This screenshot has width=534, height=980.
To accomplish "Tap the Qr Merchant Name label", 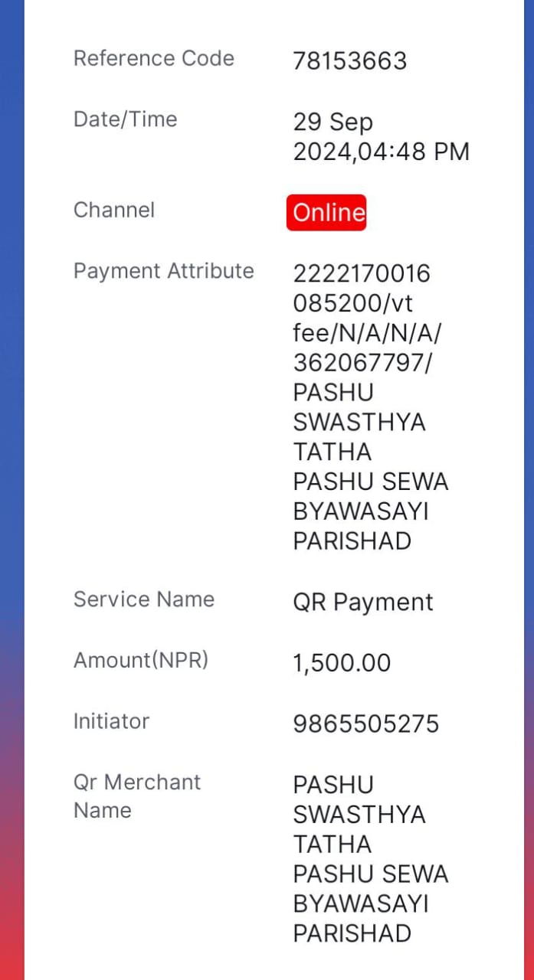I will (136, 796).
